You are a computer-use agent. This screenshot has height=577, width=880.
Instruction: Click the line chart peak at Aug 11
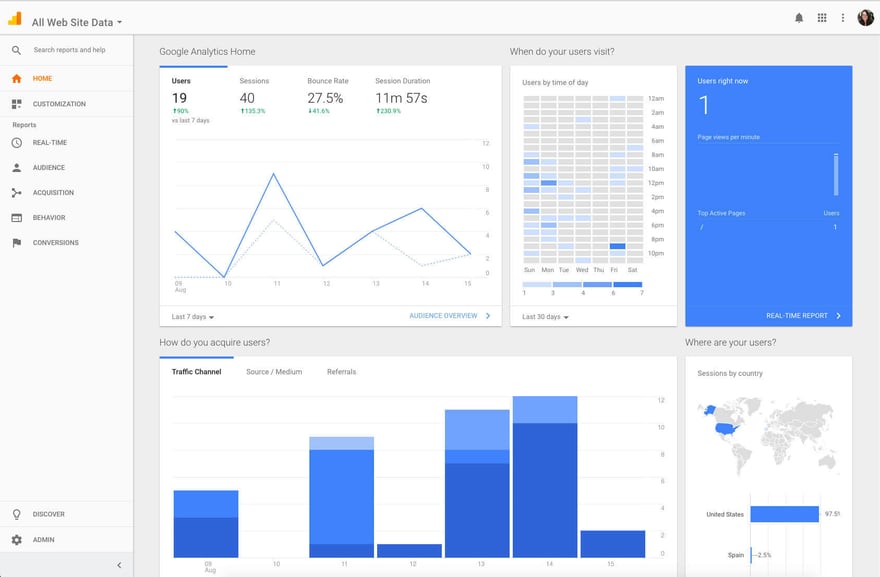tap(274, 174)
